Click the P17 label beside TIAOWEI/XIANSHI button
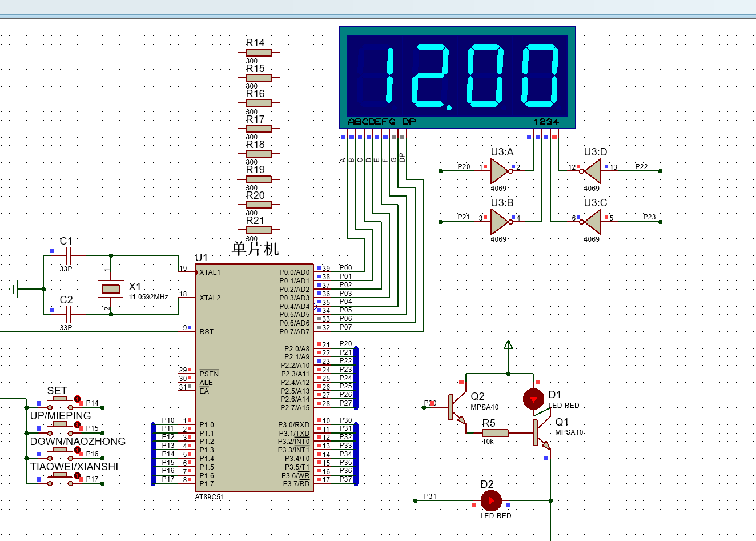 click(x=92, y=479)
